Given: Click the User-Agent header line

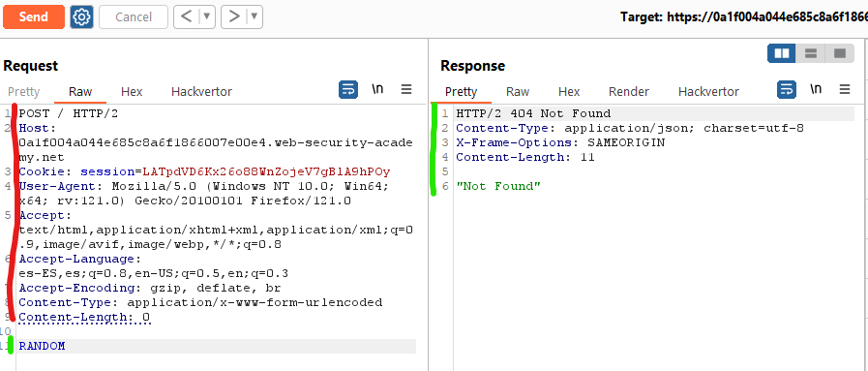Looking at the screenshot, I should pos(203,194).
